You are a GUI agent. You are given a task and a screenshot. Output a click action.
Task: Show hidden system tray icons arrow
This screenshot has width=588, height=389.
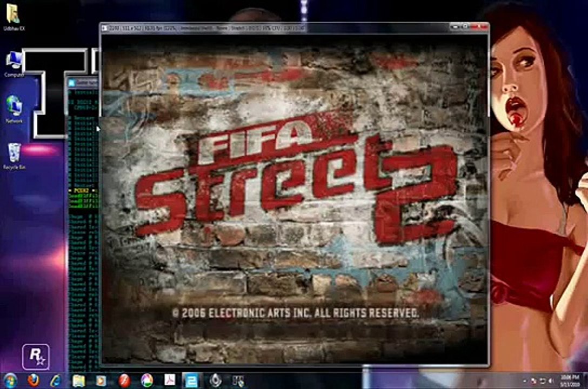524,381
